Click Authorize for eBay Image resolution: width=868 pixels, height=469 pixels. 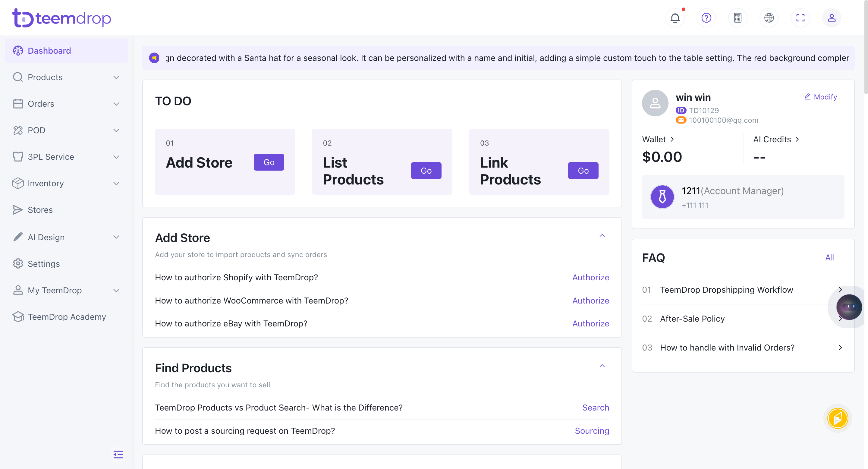coord(591,323)
